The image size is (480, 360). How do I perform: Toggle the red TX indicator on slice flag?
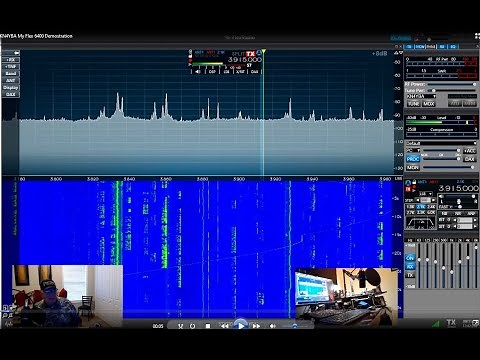pos(251,53)
